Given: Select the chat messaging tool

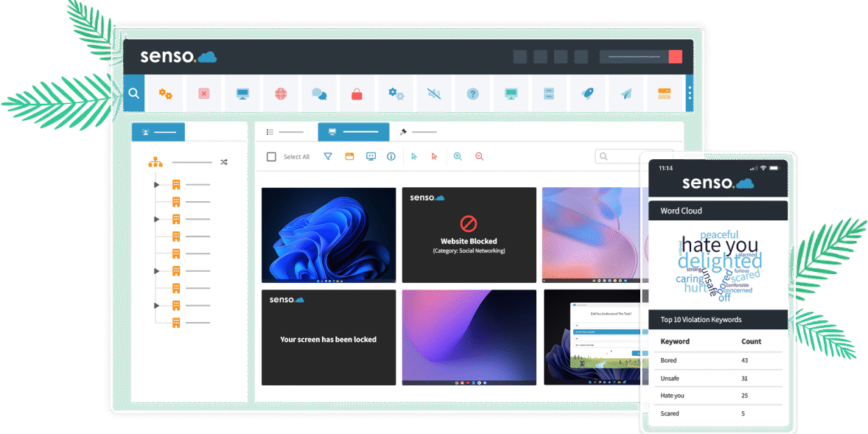Looking at the screenshot, I should 319,94.
